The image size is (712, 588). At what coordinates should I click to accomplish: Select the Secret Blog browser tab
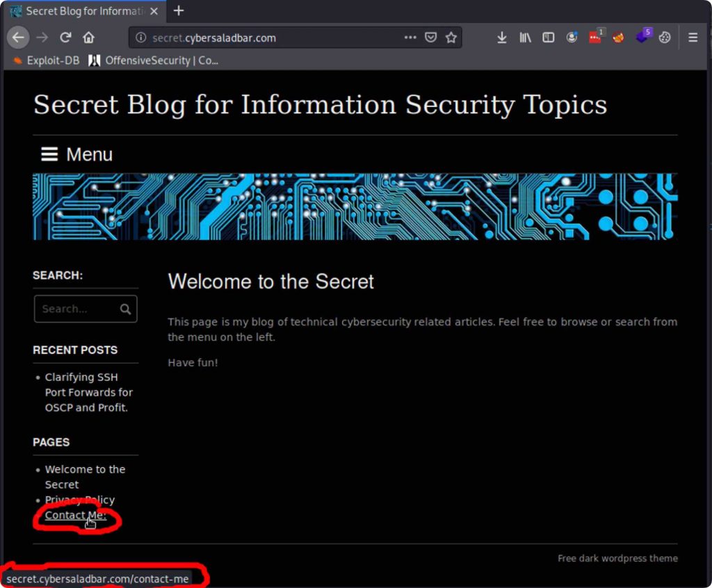[x=83, y=11]
